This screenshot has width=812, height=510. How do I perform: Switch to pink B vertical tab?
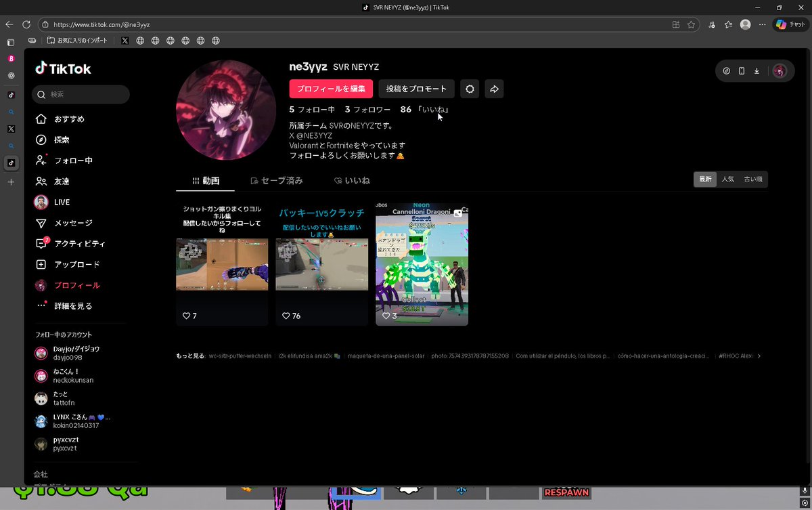point(11,59)
